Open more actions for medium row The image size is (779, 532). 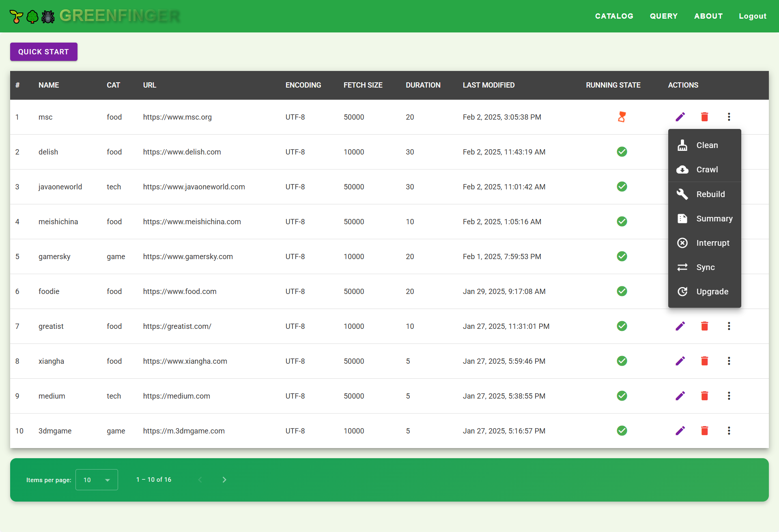pos(729,396)
